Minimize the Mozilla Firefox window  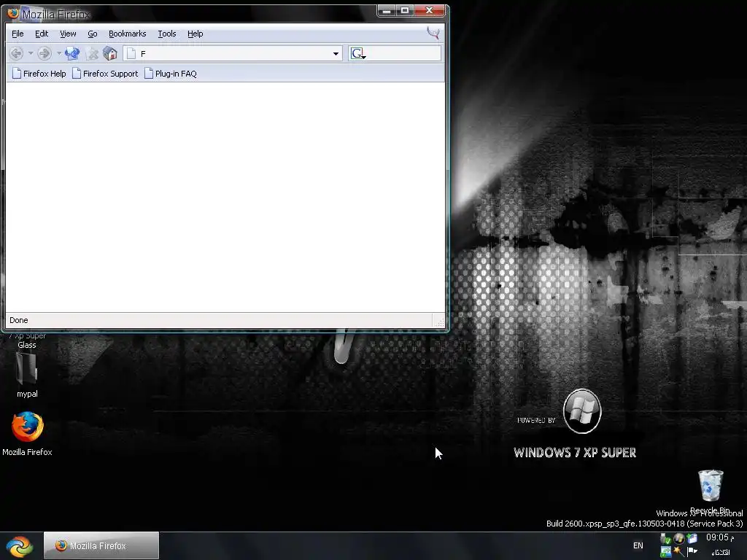pos(387,10)
